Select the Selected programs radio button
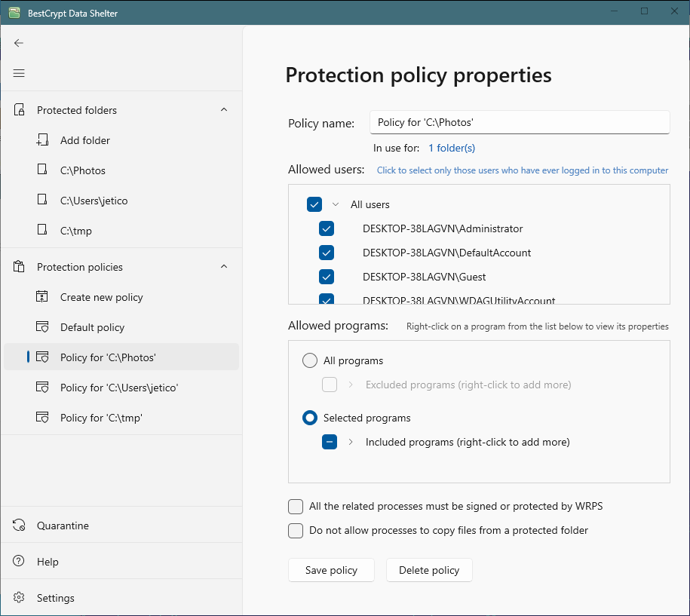 (310, 418)
